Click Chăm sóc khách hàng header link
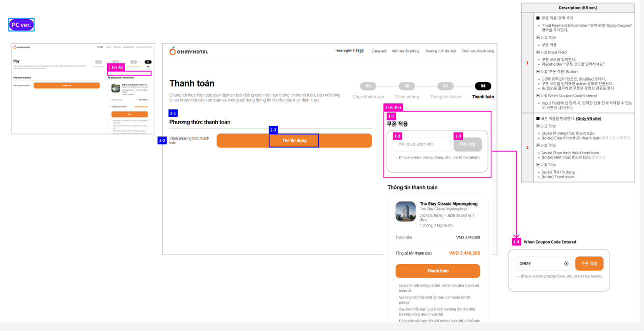Viewport: 644px width, 331px height. pyautogui.click(x=477, y=51)
